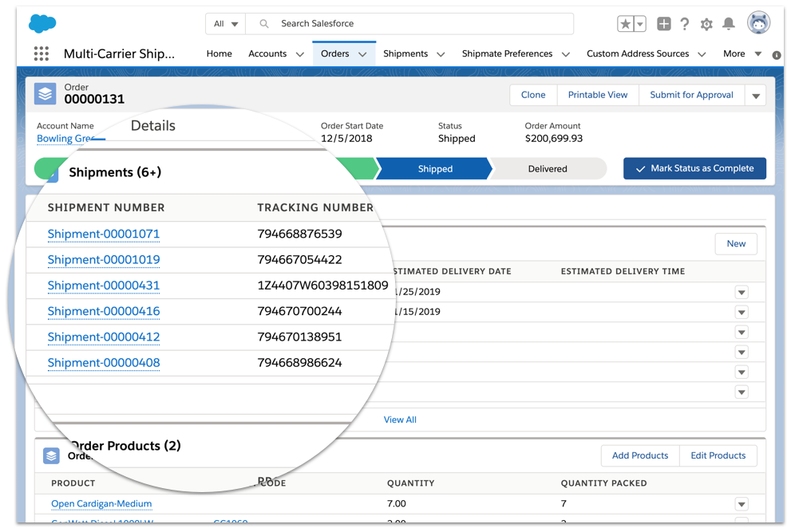Click View All shipments link
The height and width of the screenshot is (532, 791).
pyautogui.click(x=400, y=420)
